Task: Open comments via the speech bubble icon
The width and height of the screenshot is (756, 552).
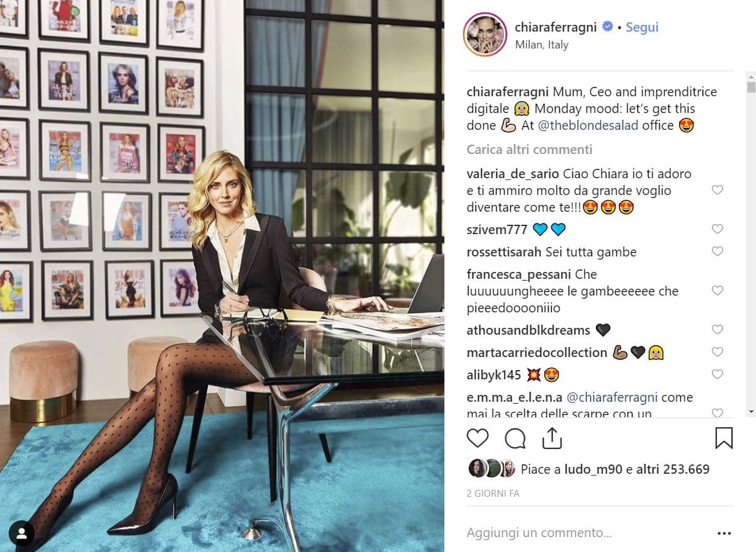Action: [x=515, y=438]
